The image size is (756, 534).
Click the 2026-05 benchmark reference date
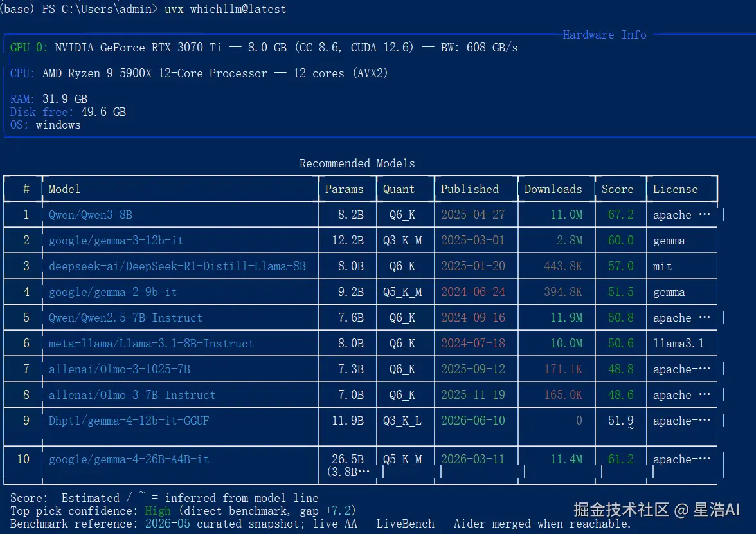[x=167, y=524]
